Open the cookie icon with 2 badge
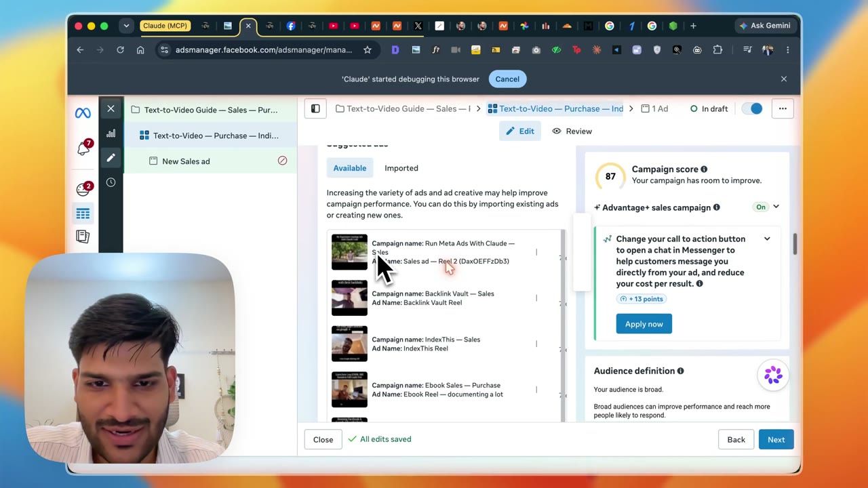868x488 pixels. [83, 189]
